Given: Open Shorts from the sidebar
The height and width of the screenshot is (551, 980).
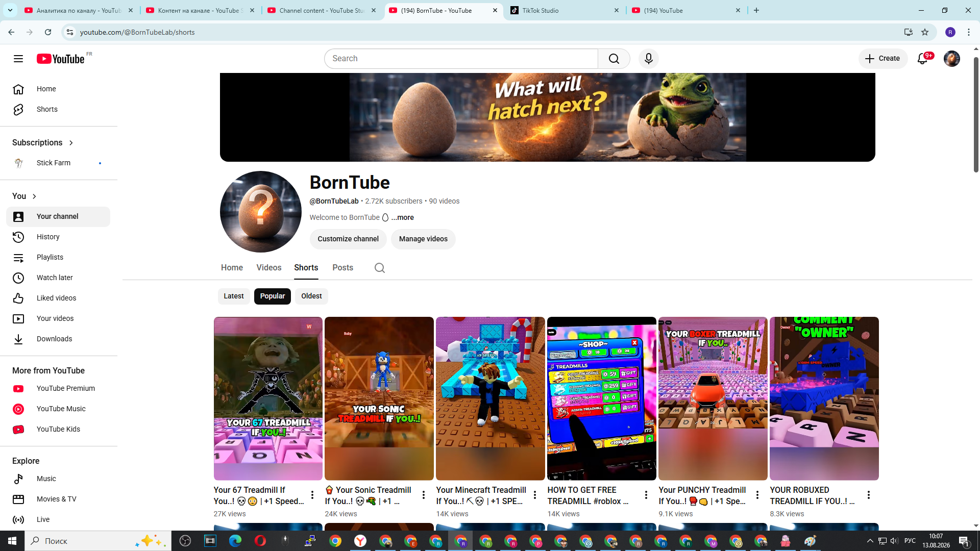Looking at the screenshot, I should click(x=58, y=109).
